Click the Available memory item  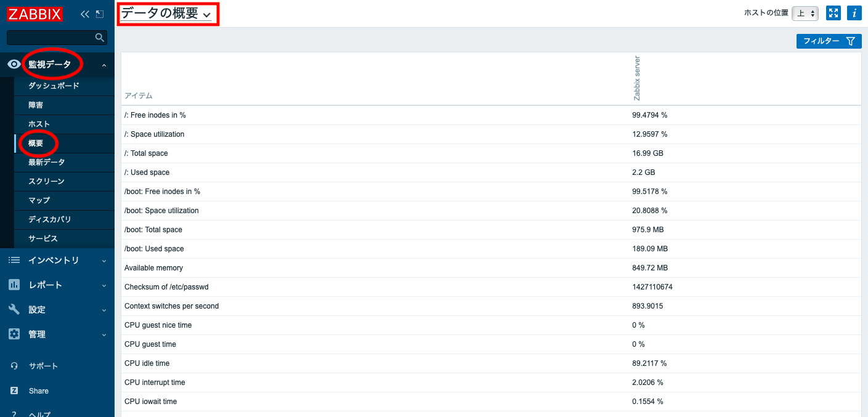point(153,268)
